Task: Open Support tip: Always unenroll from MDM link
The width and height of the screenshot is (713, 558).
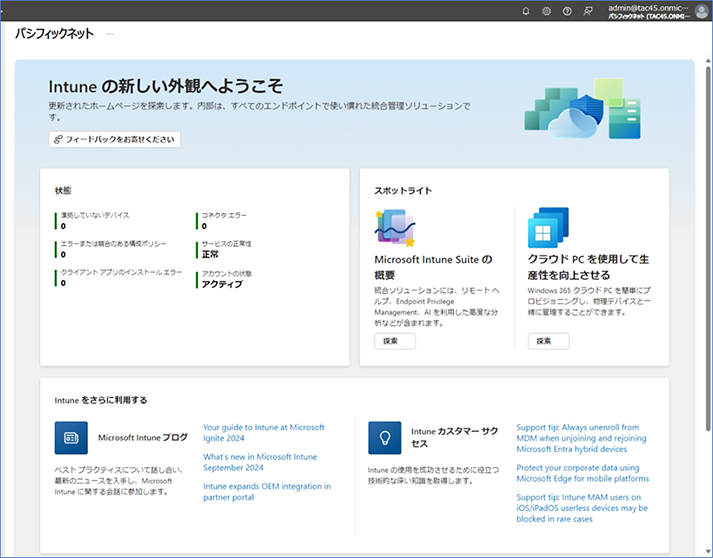Action: click(x=581, y=438)
